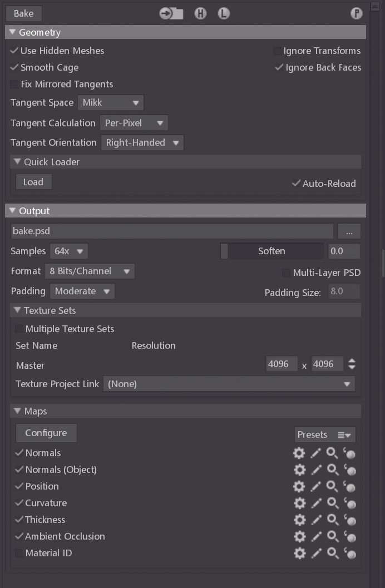Open gear settings for the Position map

299,486
